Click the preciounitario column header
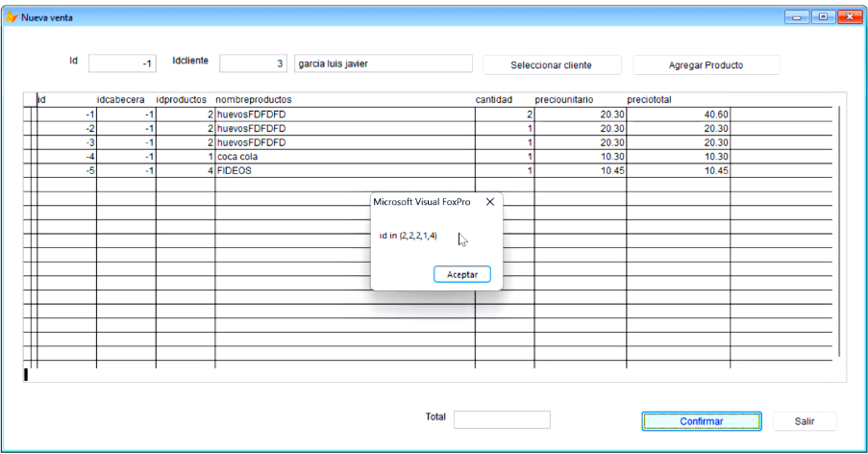 tap(563, 99)
